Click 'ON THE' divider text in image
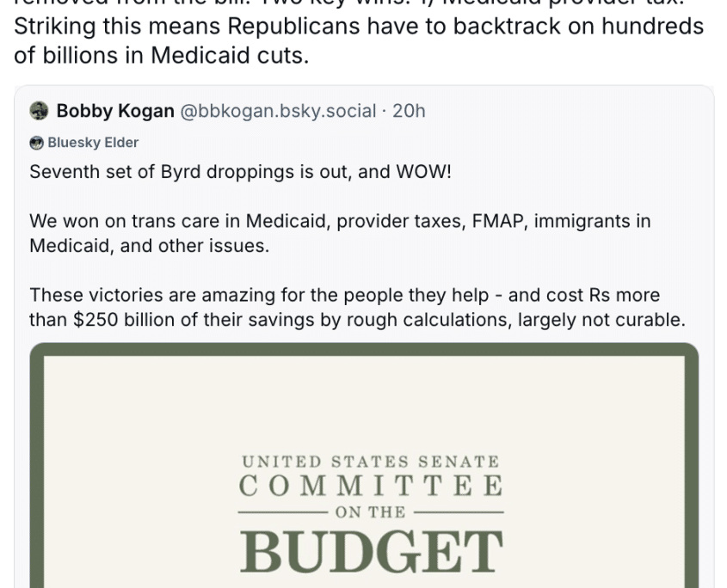This screenshot has height=588, width=727. tap(371, 512)
